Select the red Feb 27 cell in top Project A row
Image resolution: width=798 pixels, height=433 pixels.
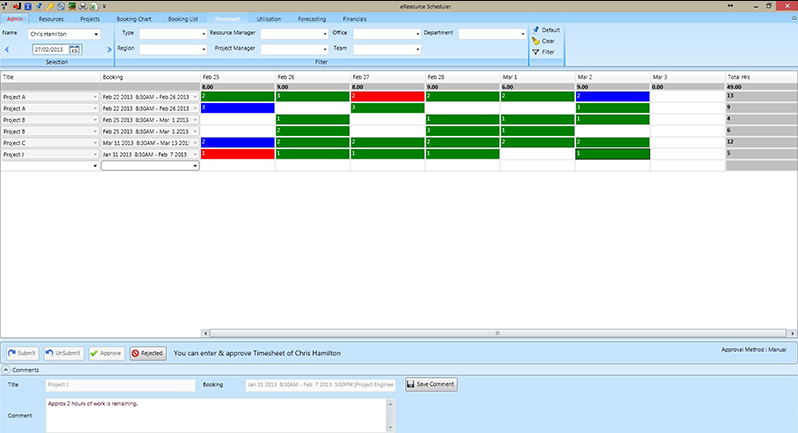(386, 96)
